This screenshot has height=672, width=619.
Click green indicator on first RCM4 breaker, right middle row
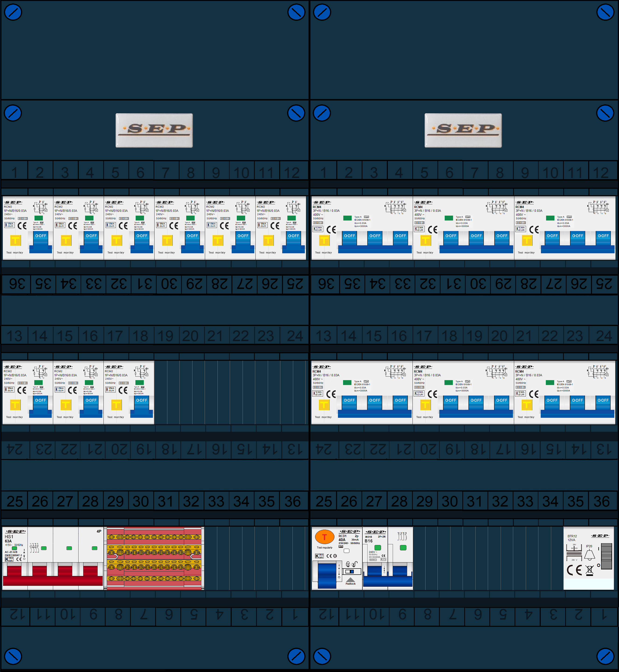click(x=347, y=382)
